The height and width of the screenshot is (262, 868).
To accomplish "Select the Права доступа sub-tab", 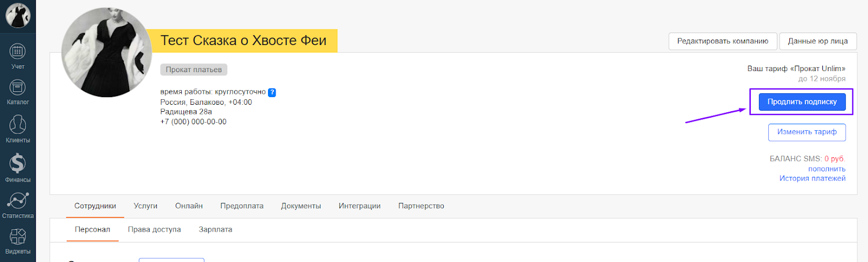I will (155, 229).
